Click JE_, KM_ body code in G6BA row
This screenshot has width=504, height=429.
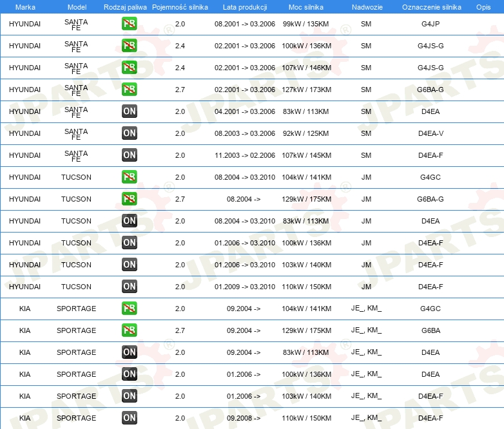pos(366,330)
